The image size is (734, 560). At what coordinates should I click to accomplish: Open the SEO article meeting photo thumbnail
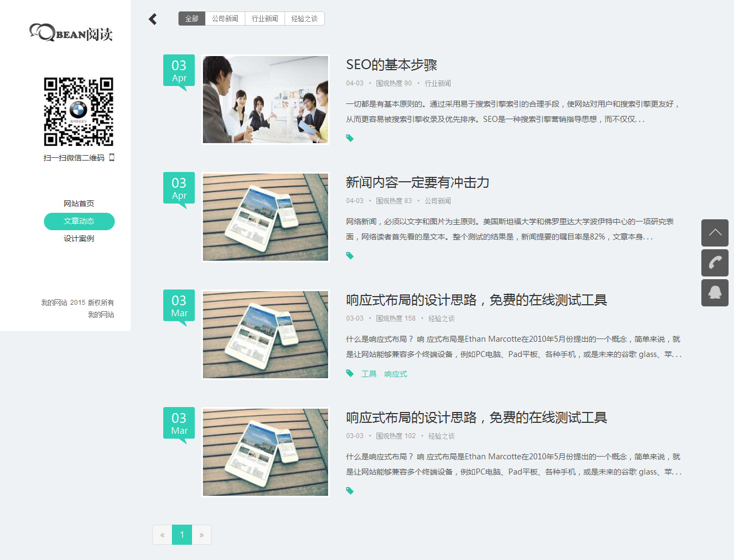266,100
